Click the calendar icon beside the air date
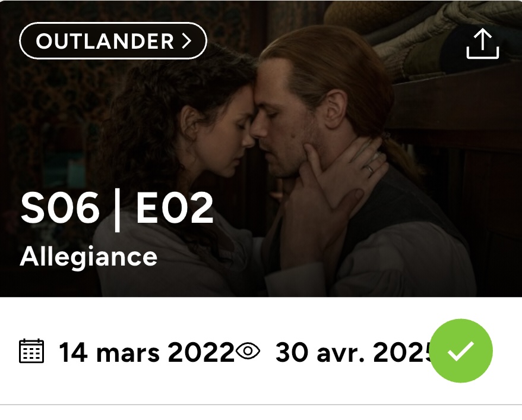Viewport: 522px width, 420px height. click(x=31, y=350)
